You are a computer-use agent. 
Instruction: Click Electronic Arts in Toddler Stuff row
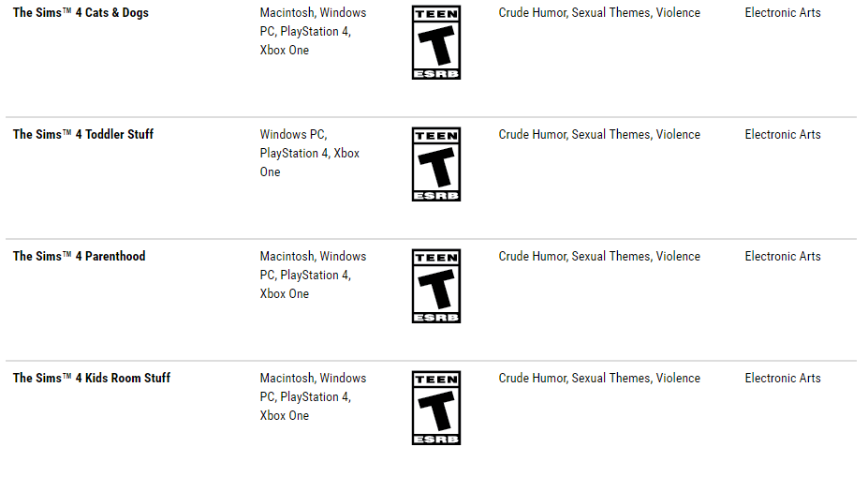pyautogui.click(x=783, y=135)
